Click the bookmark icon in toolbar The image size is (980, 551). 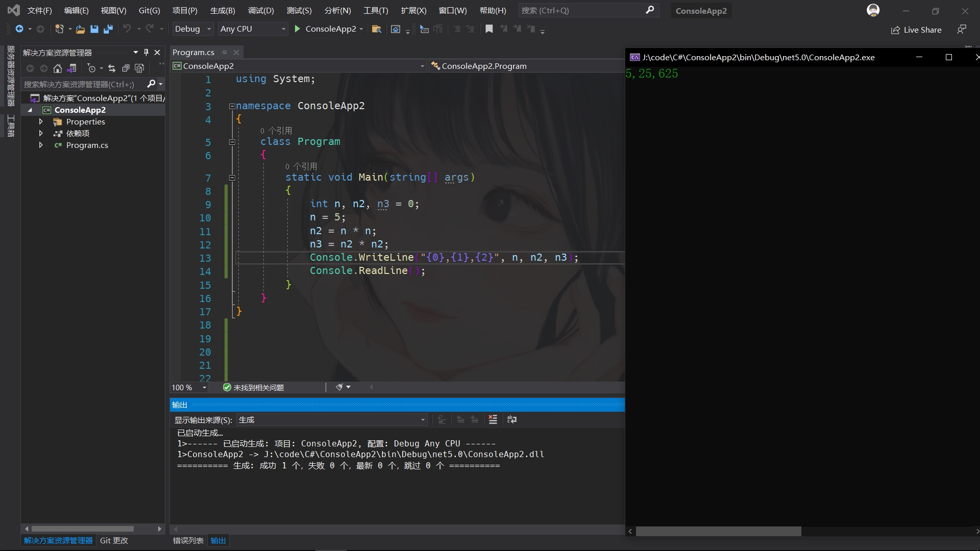(489, 29)
